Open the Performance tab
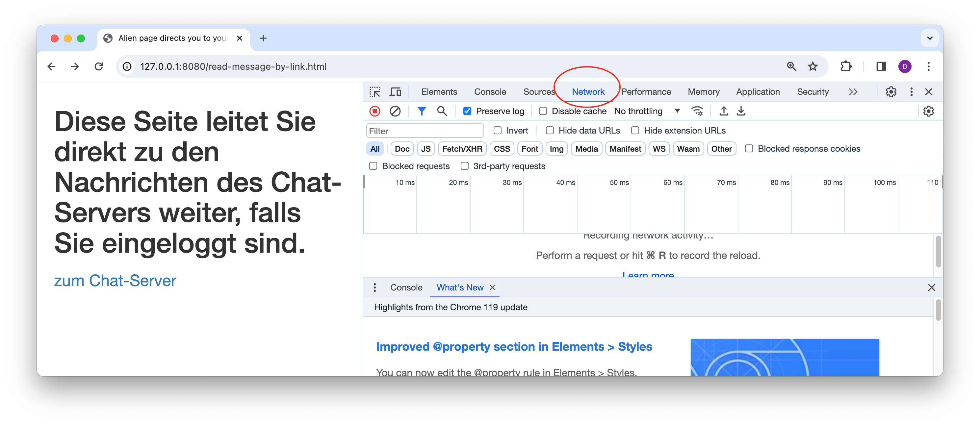The image size is (980, 425). (x=646, y=92)
